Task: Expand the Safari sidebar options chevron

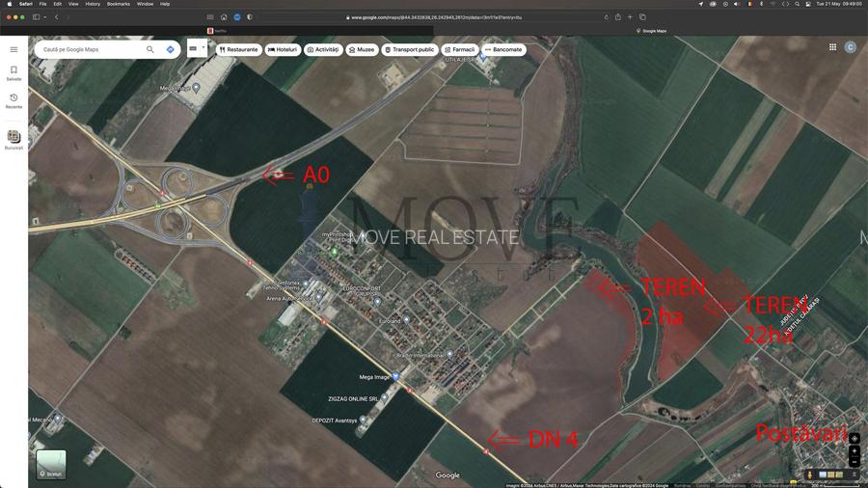Action: [44, 16]
